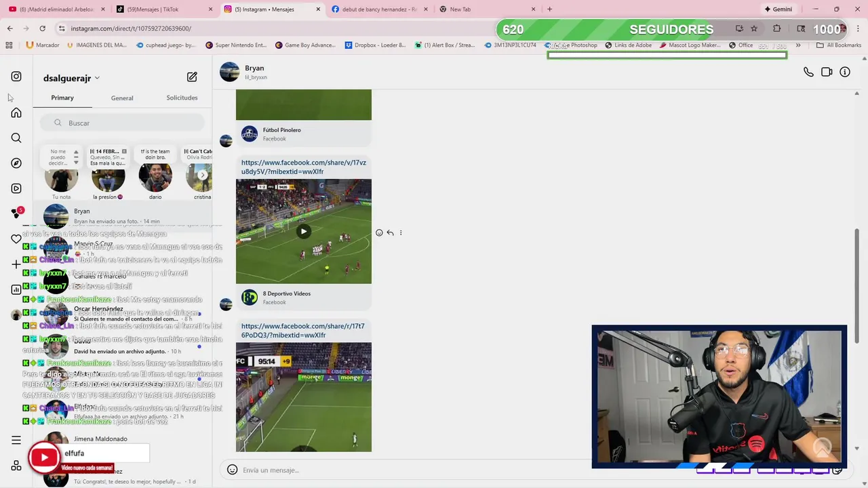Open the 95:14 soccer video thumbnail
Image resolution: width=868 pixels, height=488 pixels.
pyautogui.click(x=304, y=397)
